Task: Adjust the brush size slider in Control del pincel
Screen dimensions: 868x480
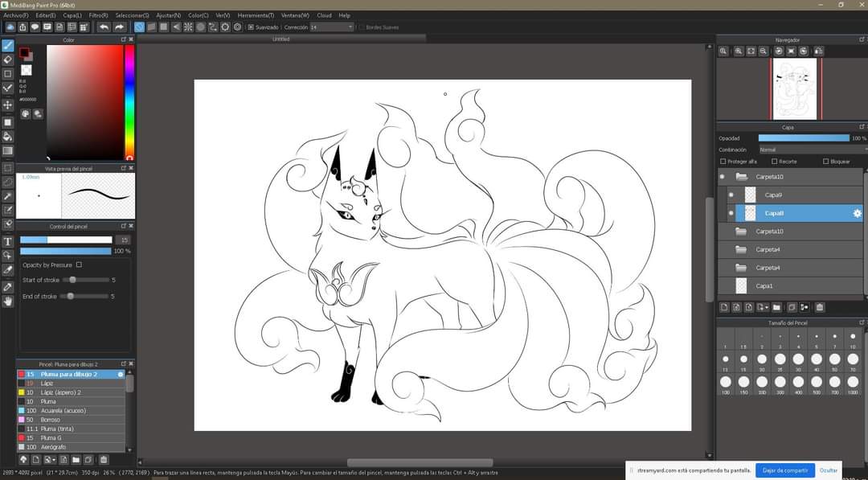Action: coord(66,240)
